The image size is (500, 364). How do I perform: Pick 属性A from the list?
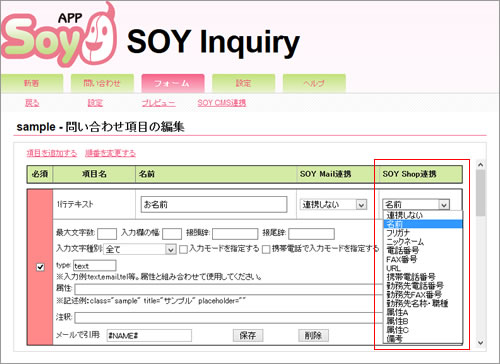[x=423, y=312]
